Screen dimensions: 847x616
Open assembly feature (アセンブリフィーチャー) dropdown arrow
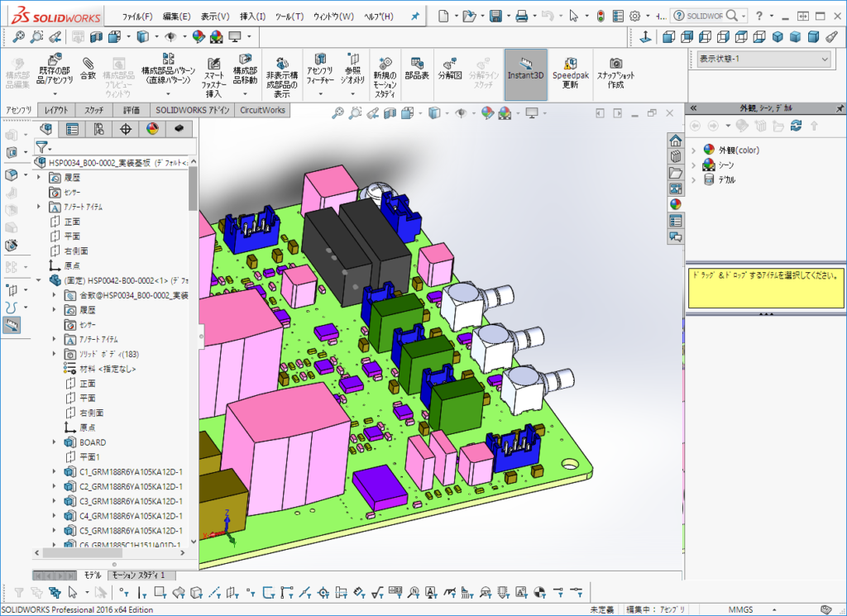(320, 94)
